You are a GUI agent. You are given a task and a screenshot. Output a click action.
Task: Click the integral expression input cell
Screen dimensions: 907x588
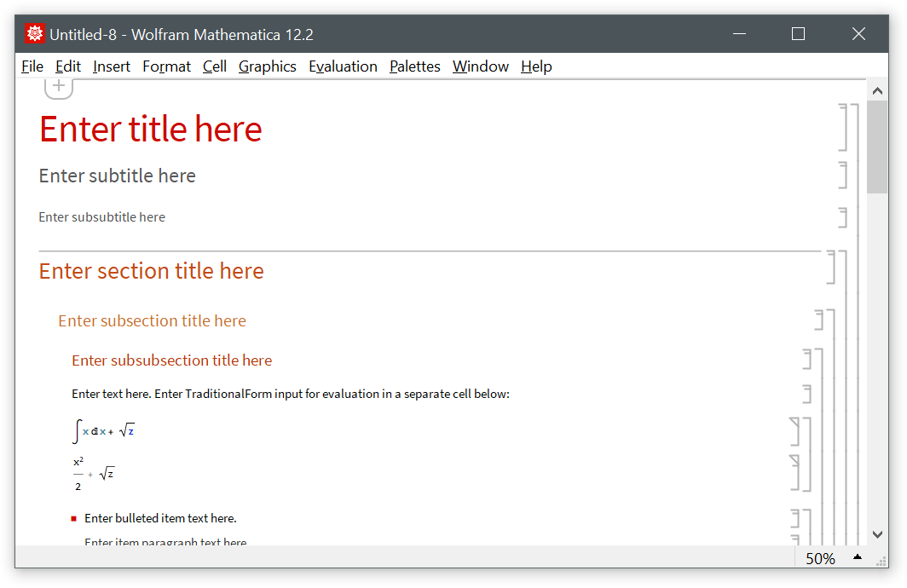tap(103, 431)
